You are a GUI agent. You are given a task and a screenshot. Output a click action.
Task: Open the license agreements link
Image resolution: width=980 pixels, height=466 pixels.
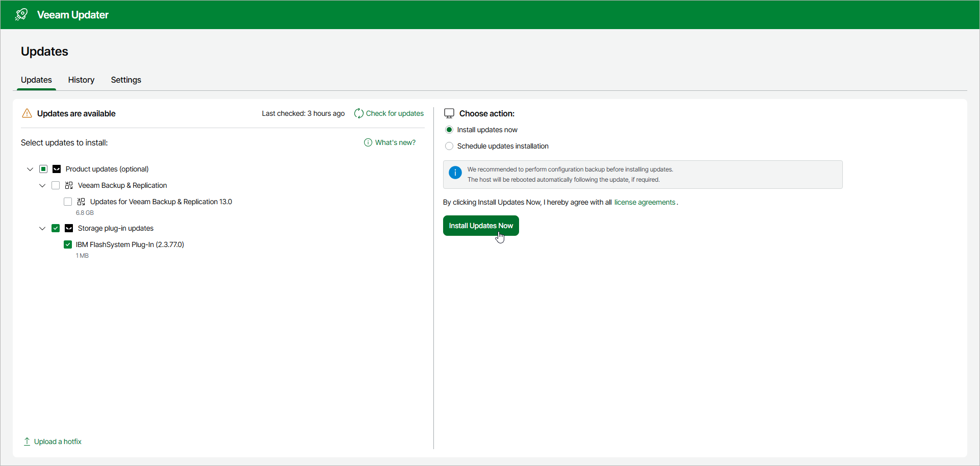click(x=644, y=202)
